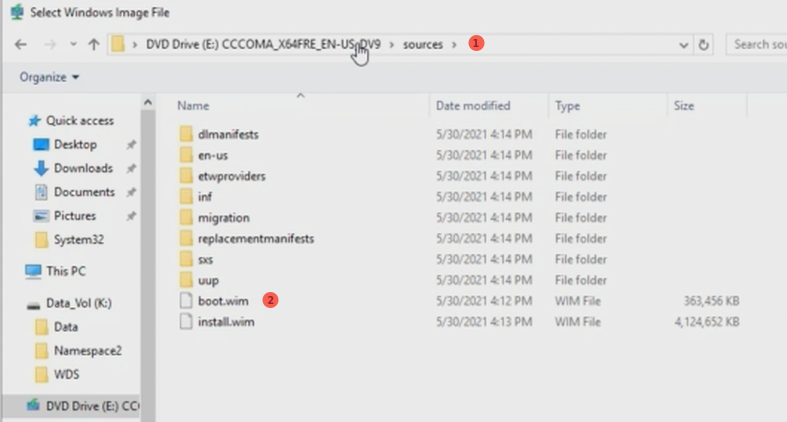Open the migration folder
Viewport: 787px width, 422px height.
223,217
